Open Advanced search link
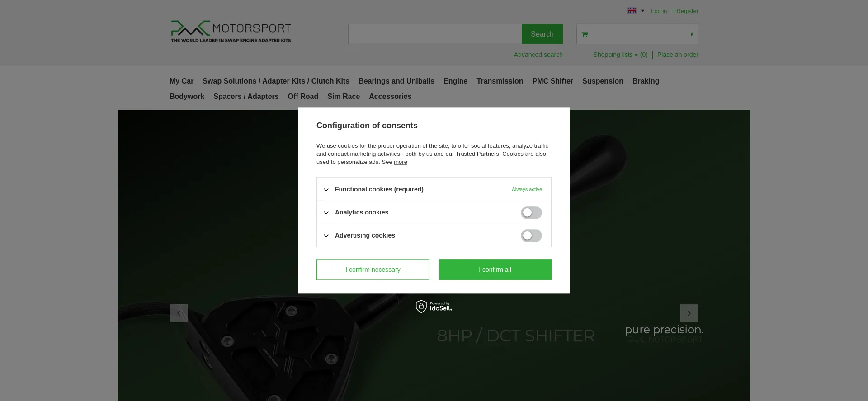 pos(538,55)
